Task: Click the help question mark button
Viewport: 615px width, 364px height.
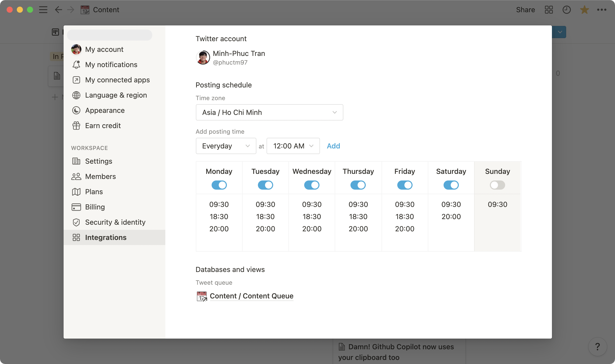Action: [x=597, y=346]
